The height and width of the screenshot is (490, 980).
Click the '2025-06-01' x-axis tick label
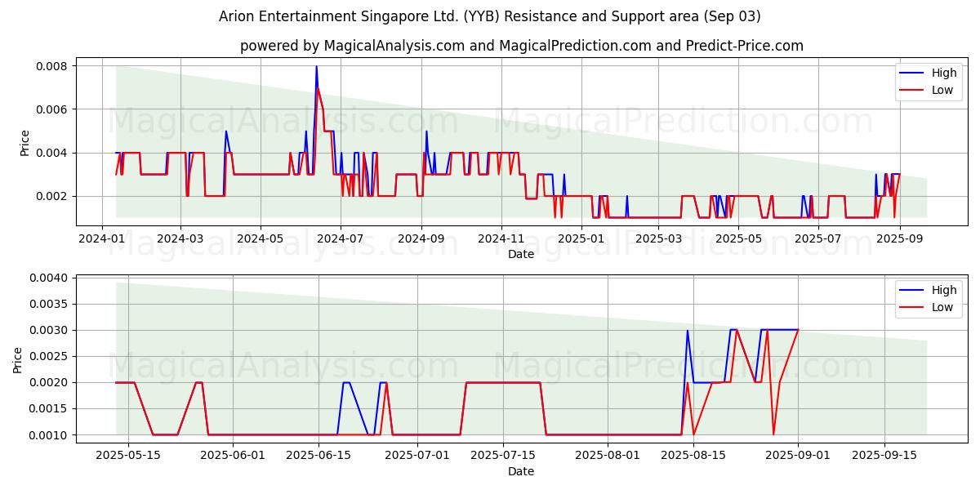pos(233,456)
